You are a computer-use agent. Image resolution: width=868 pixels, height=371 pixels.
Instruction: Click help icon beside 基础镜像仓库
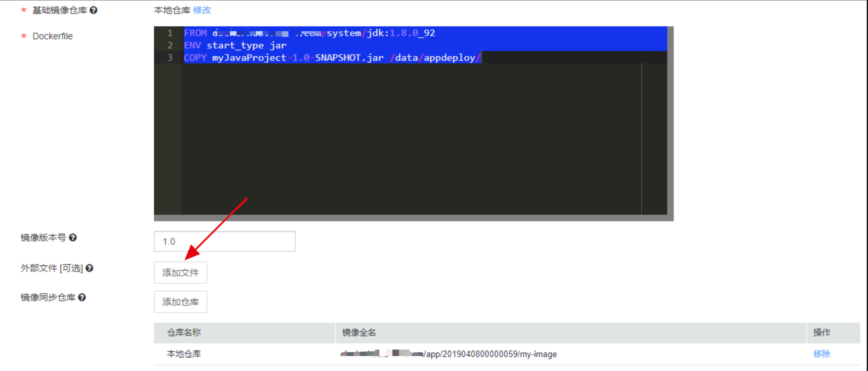pyautogui.click(x=94, y=10)
